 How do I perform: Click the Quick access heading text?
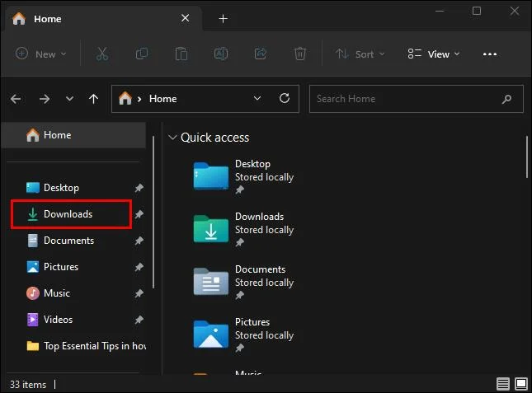pos(214,138)
